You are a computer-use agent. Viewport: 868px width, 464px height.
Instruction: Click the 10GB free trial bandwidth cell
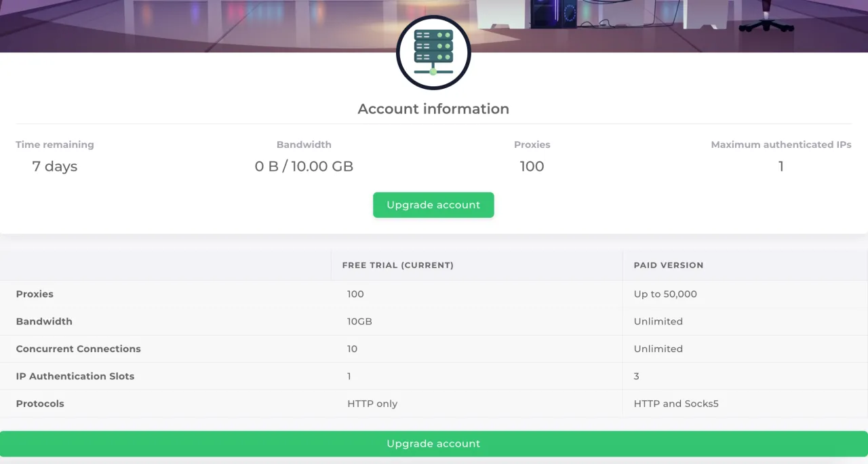[359, 322]
